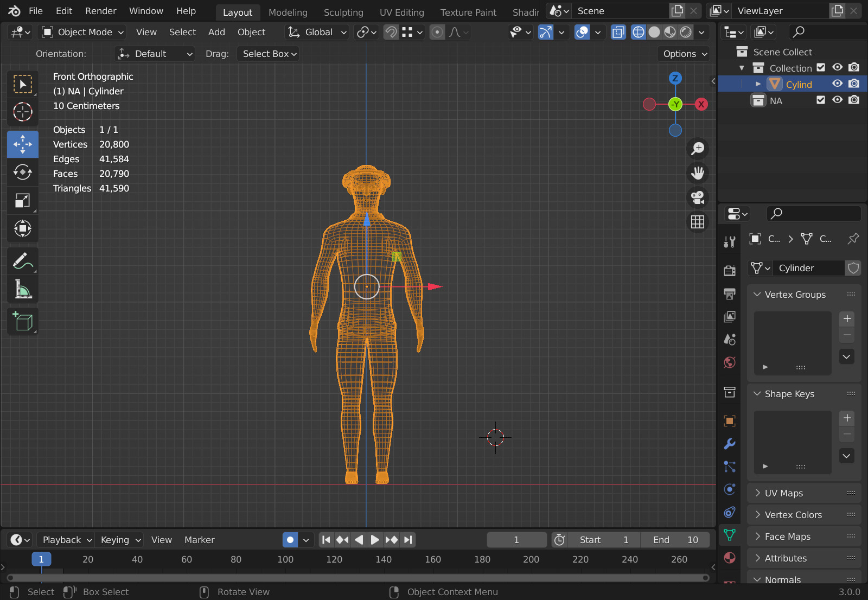868x600 pixels.
Task: Open Select Box drag dropdown
Action: [268, 54]
